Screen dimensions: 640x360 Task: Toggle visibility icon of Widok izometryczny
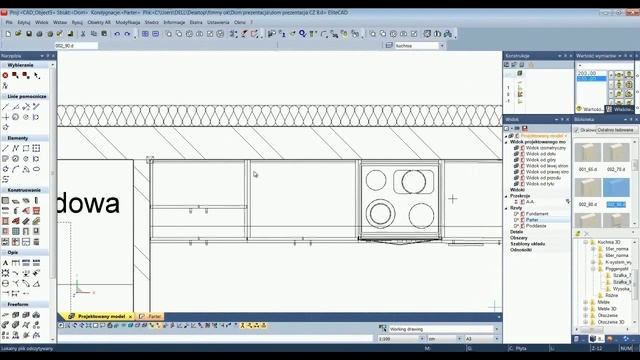point(516,148)
